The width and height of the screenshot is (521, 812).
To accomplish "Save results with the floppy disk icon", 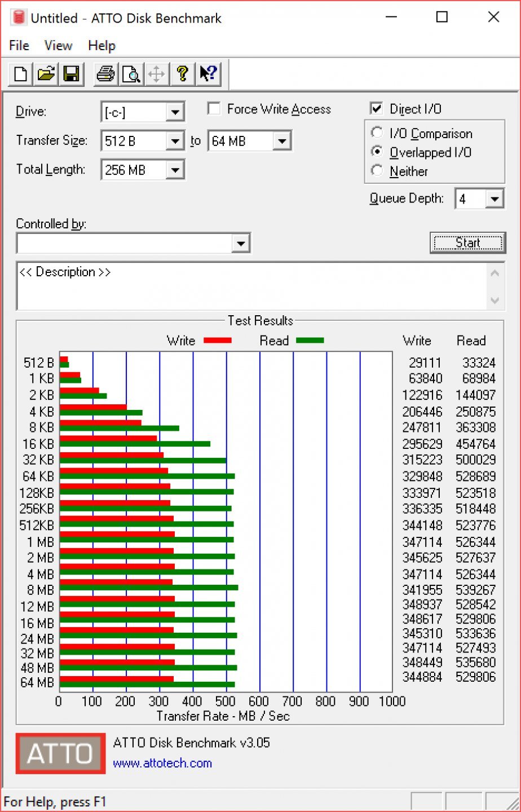I will [72, 74].
